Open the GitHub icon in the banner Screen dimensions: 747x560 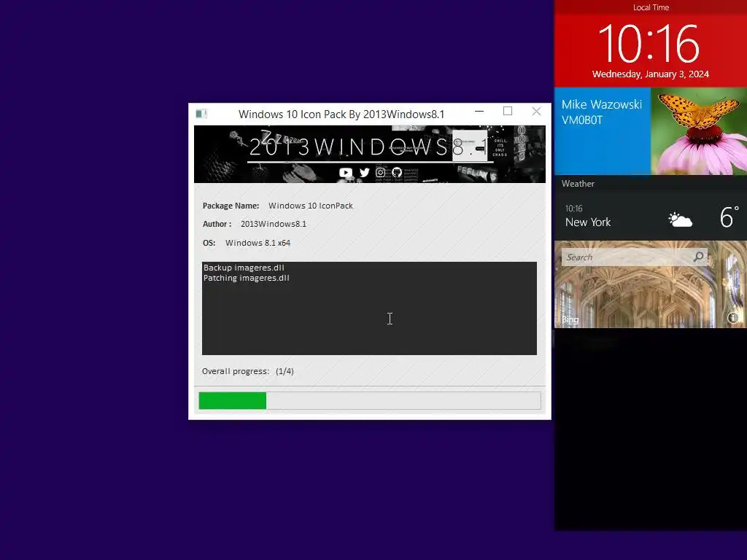coord(397,172)
